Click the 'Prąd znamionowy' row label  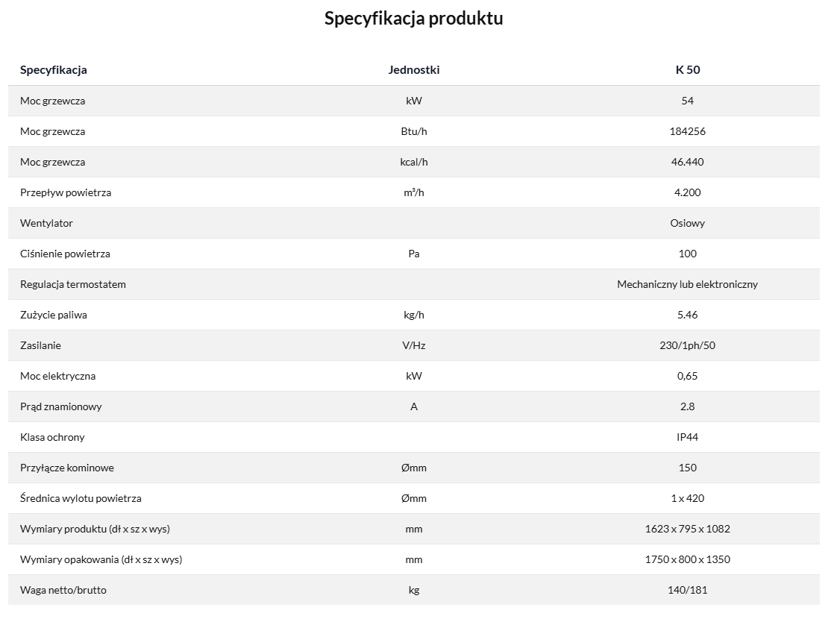61,406
